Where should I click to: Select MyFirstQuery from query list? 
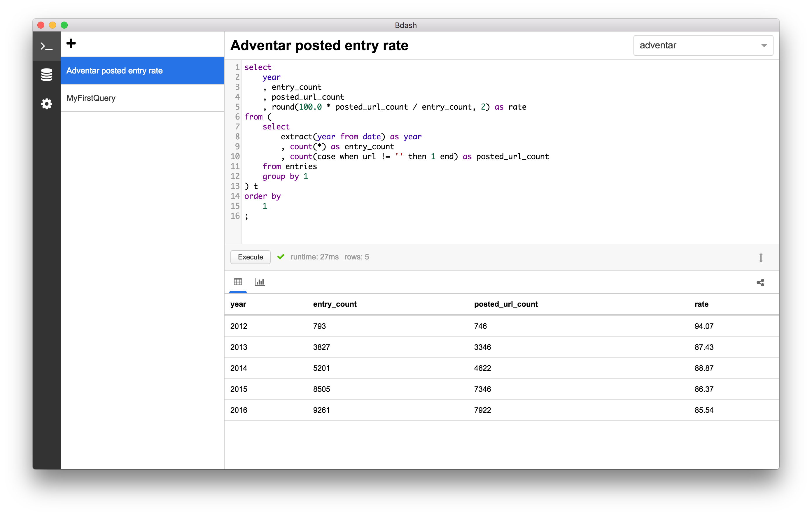point(143,98)
